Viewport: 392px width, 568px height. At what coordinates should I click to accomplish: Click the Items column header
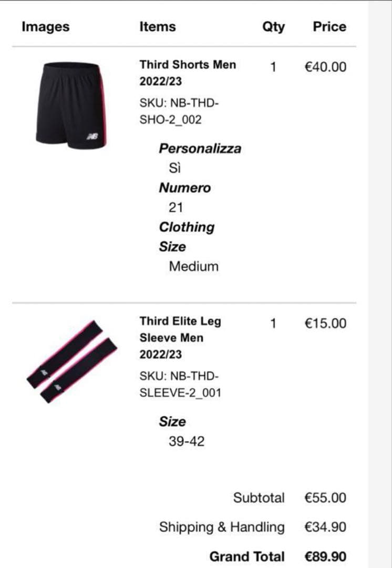click(158, 27)
